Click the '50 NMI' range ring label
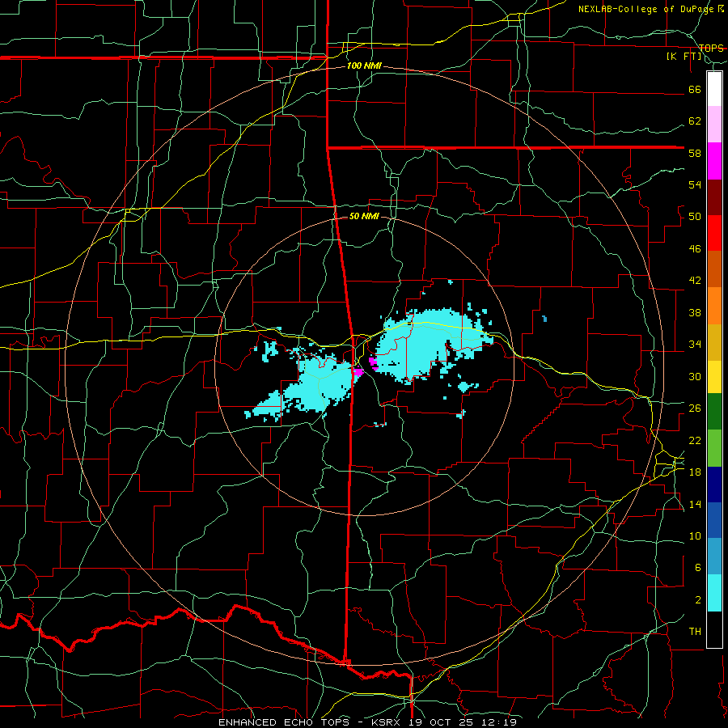The height and width of the screenshot is (728, 728). (364, 216)
